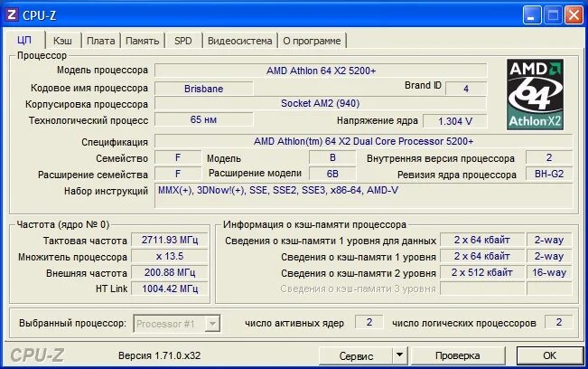Click the Brand ID value 4
The height and width of the screenshot is (369, 588).
(466, 89)
